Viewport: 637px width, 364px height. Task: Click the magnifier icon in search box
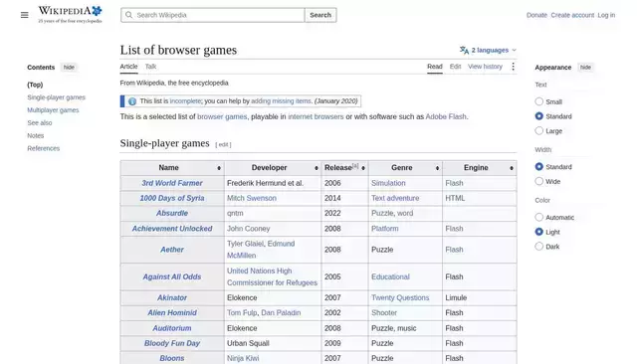pos(128,15)
